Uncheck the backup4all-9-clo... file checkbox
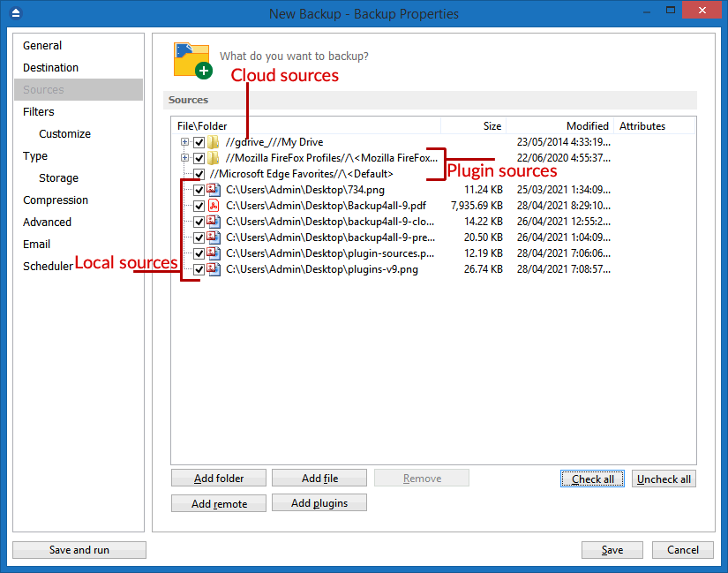Viewport: 728px width, 573px height. coord(199,222)
